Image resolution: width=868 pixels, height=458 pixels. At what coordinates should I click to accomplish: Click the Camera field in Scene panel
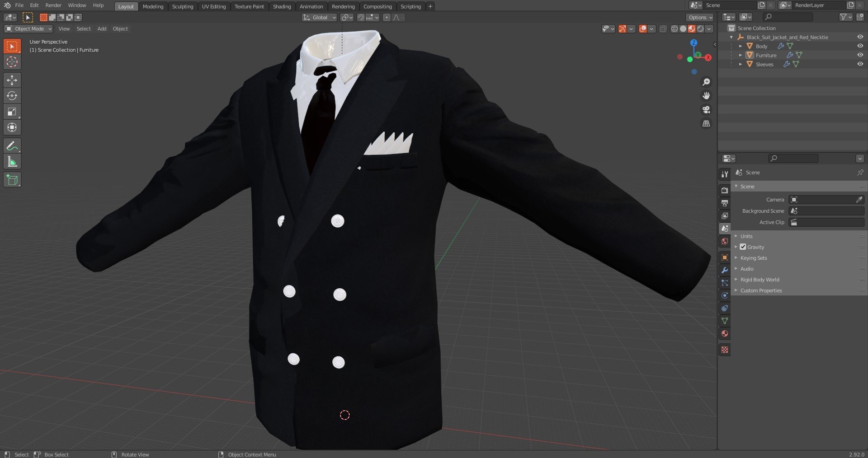point(826,200)
